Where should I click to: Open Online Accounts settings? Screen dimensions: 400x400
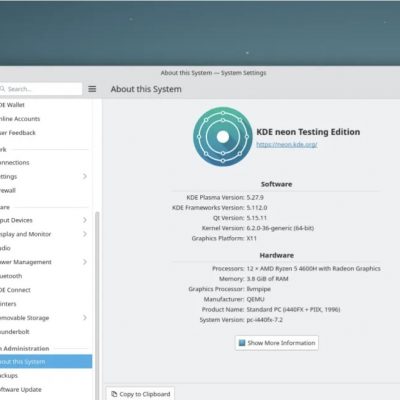(x=46, y=119)
